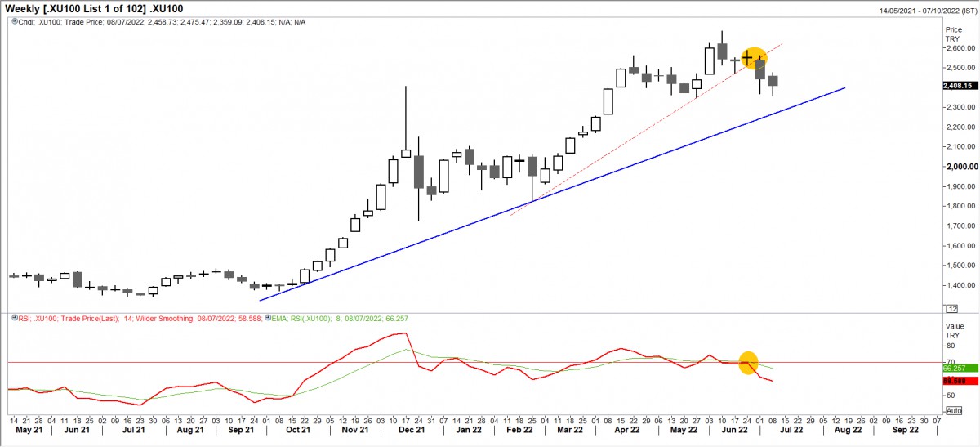The image size is (980, 447).
Task: Click the 2,408.15 last price tag
Action: click(x=958, y=85)
